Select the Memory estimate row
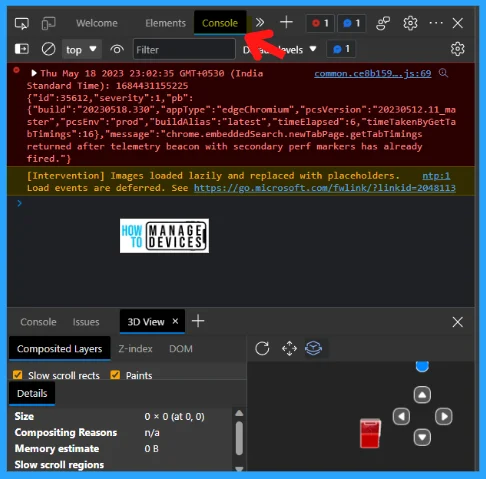 121,449
